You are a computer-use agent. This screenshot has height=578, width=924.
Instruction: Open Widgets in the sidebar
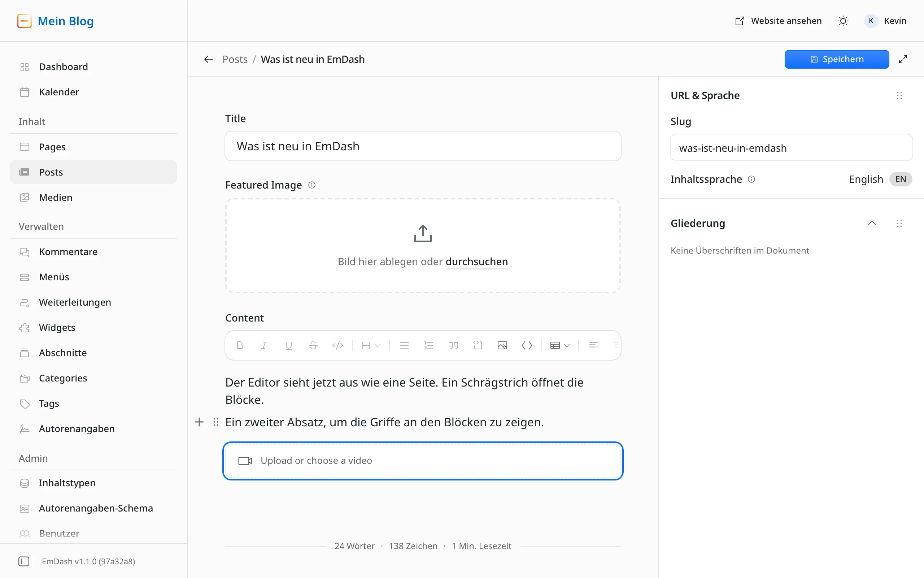[93, 328]
